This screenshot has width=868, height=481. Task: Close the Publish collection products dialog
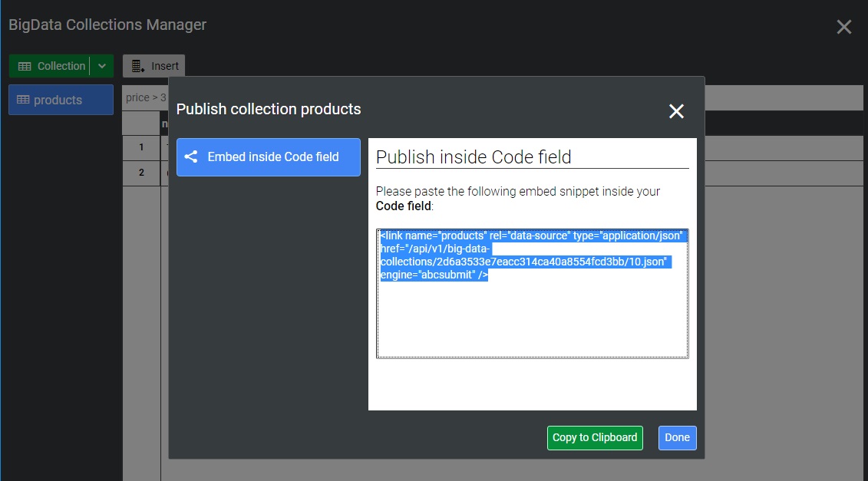676,111
